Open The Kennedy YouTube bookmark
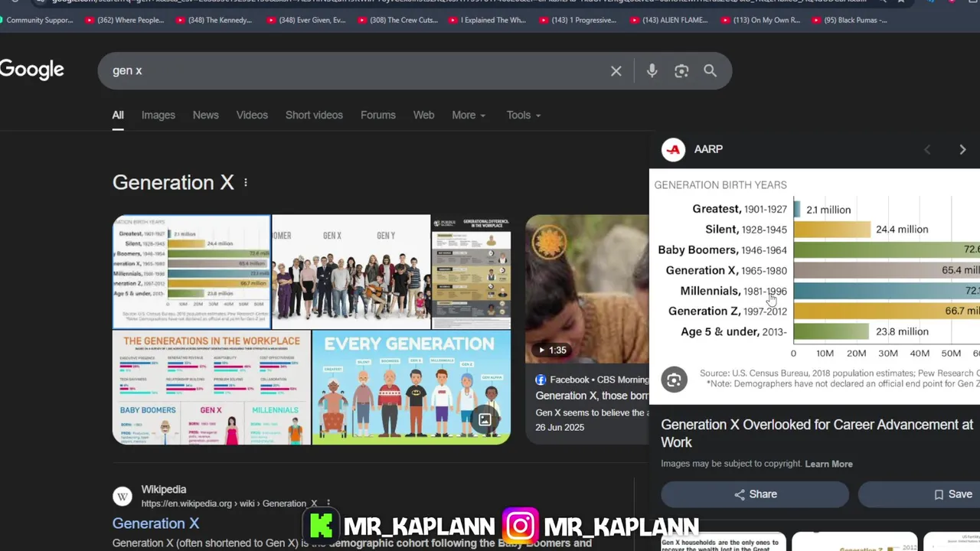 214,20
